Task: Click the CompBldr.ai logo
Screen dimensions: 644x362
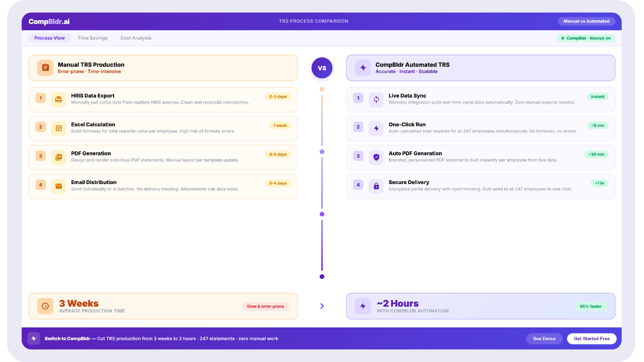Action: pyautogui.click(x=49, y=22)
